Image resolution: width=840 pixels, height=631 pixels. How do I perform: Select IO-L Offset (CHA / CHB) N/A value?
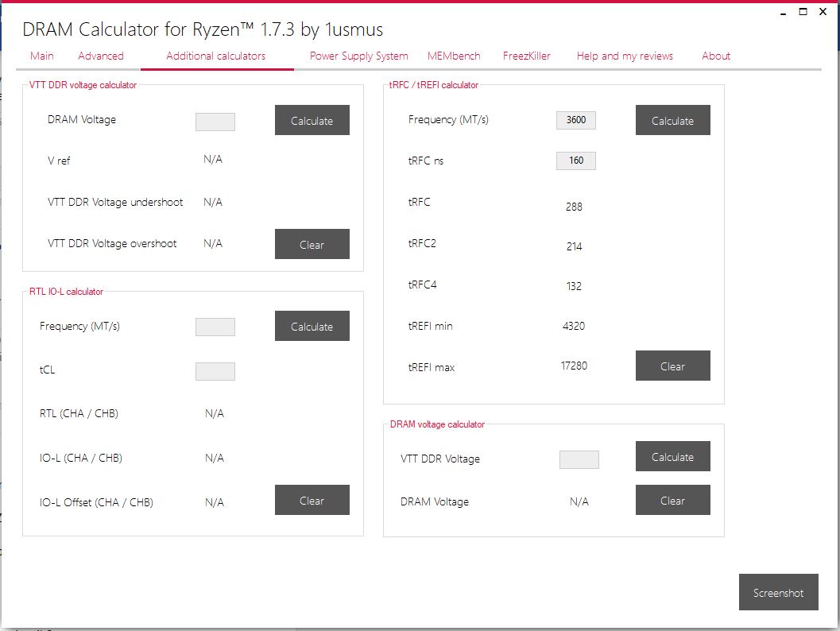(x=215, y=502)
